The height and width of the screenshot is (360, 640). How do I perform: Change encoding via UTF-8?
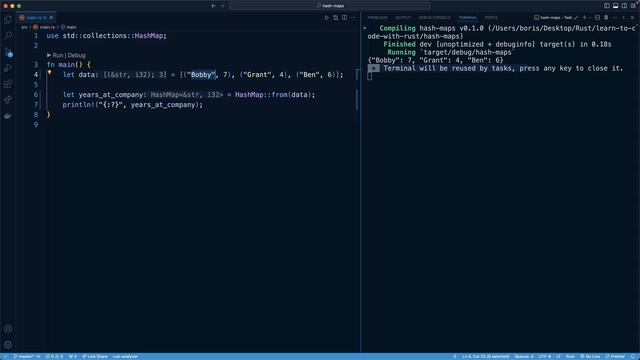click(x=544, y=356)
